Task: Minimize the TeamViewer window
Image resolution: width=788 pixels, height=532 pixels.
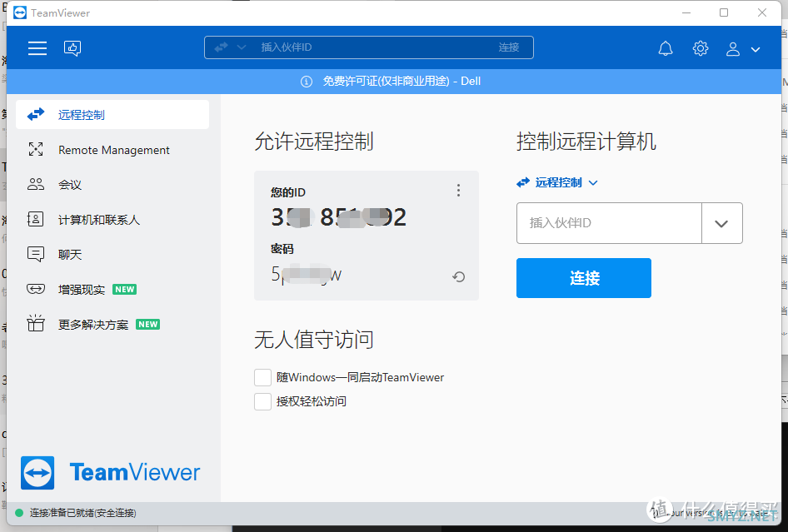Action: tap(686, 12)
